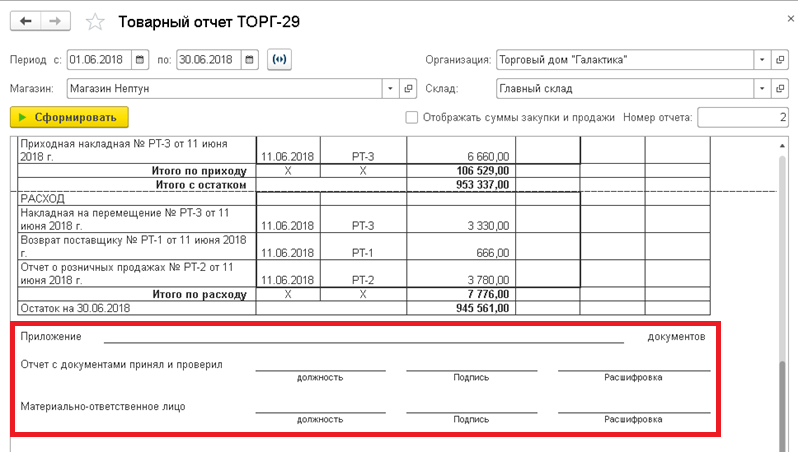Screen dimensions: 798x452
Task: Choose a standard period with brackets icon
Action: click(x=279, y=60)
